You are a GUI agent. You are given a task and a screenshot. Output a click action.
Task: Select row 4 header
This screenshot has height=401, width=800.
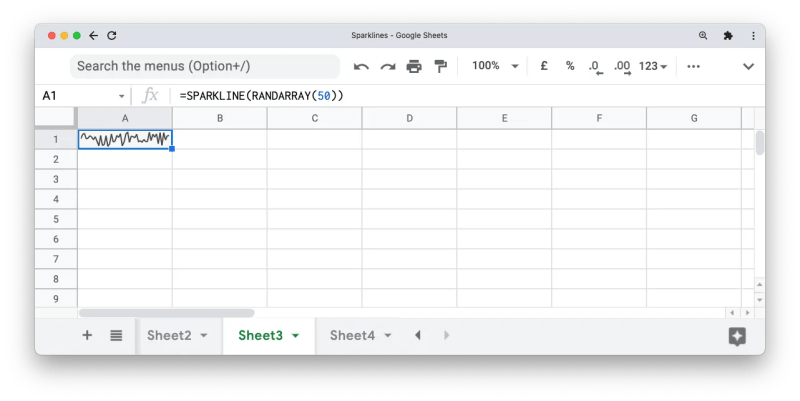(x=56, y=199)
